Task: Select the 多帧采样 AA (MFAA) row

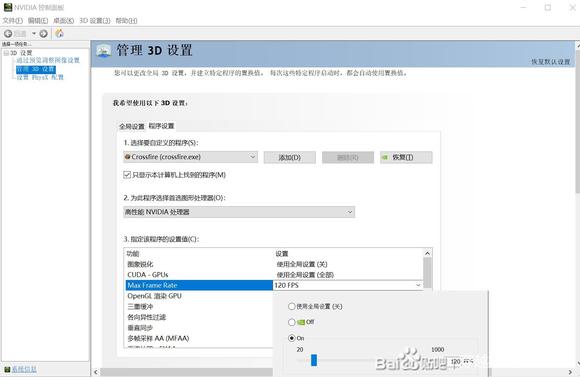Action: coord(199,338)
